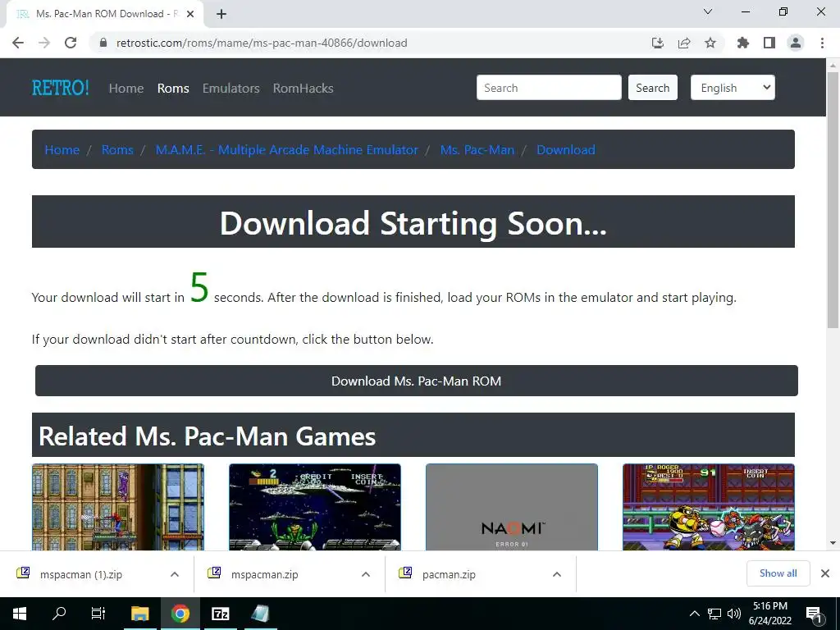Click the RETRO! site logo
The width and height of the screenshot is (840, 630).
pos(61,88)
